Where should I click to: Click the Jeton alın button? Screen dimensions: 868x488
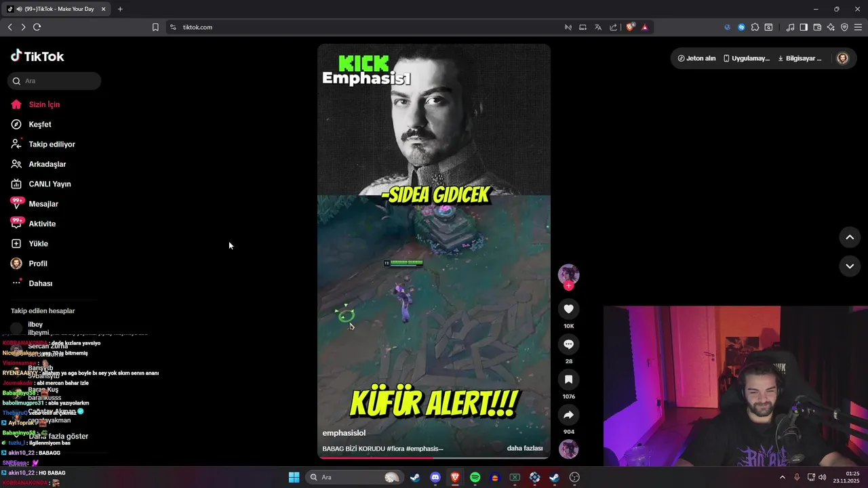click(x=696, y=58)
